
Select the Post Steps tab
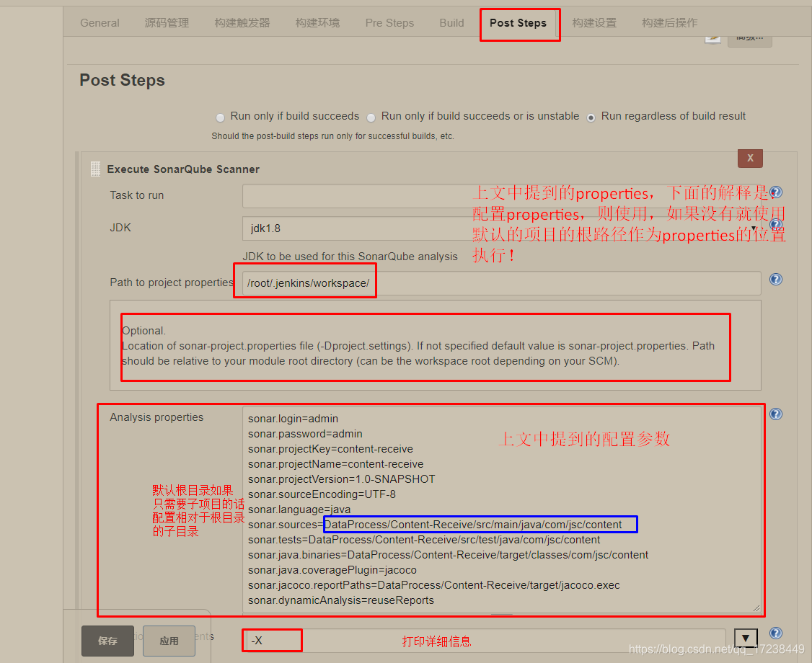coord(518,23)
